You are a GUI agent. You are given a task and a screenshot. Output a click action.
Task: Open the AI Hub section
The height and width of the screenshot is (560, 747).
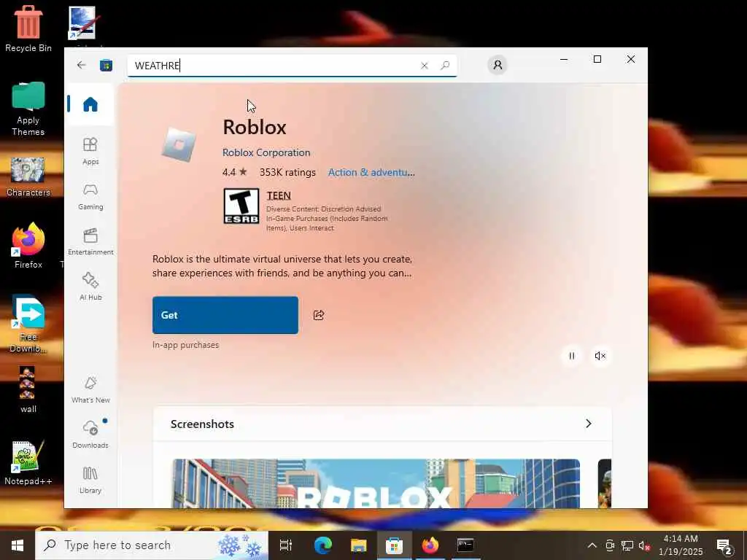tap(90, 287)
